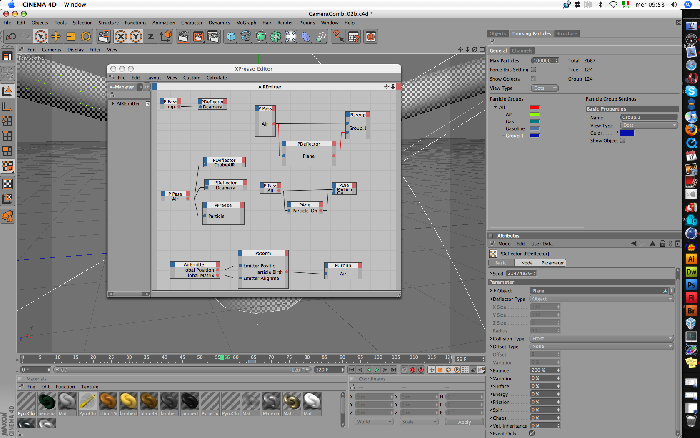The image size is (700, 438).
Task: Switch to the Channels tab under Thinking Particles
Action: coord(521,51)
